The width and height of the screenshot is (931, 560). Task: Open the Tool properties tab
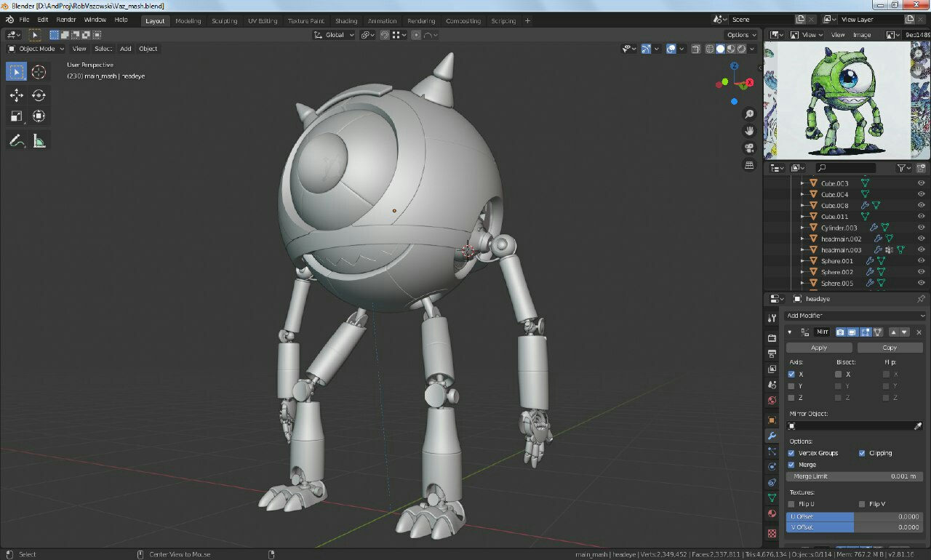[772, 319]
